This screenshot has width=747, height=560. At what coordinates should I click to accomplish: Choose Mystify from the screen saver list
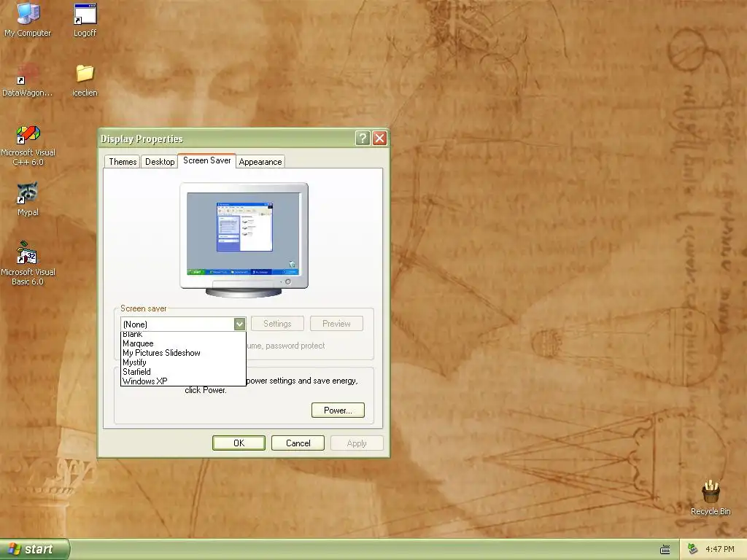pos(183,362)
